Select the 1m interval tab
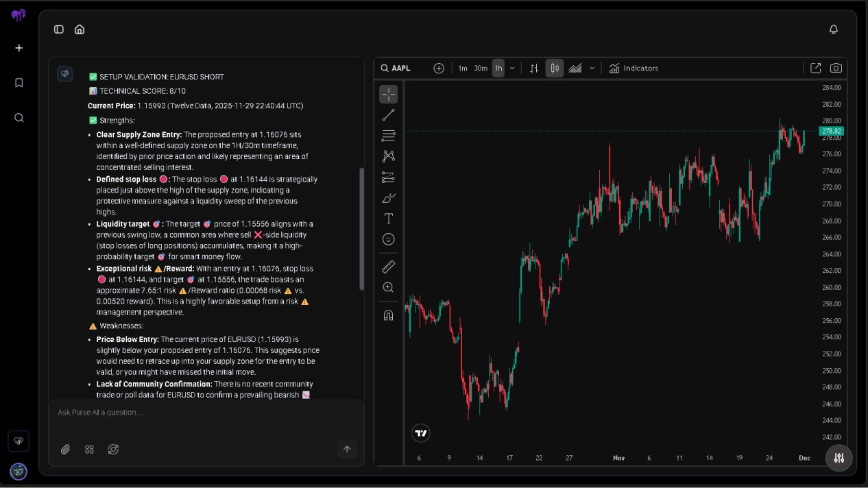This screenshot has width=868, height=488. pyautogui.click(x=463, y=68)
